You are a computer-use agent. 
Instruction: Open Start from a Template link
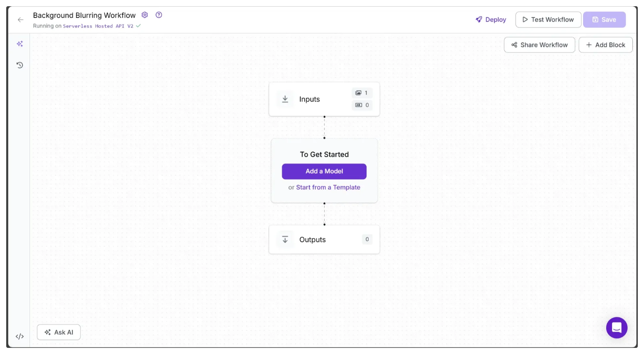(328, 187)
